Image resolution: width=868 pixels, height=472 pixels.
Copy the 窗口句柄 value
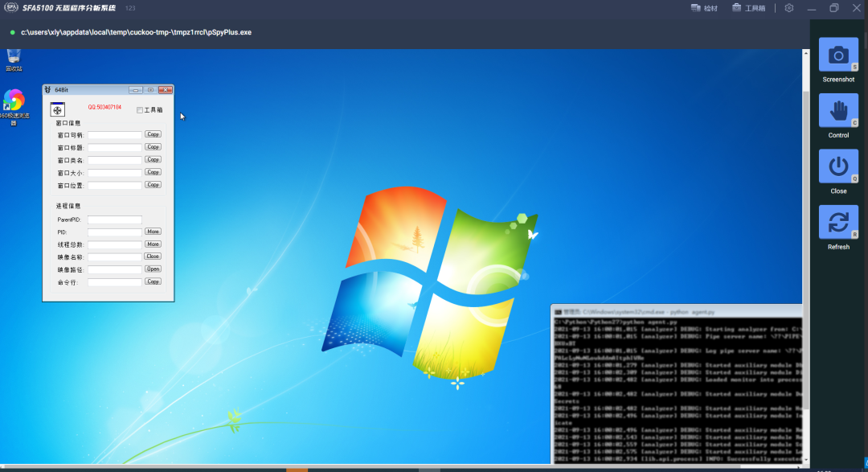[154, 134]
